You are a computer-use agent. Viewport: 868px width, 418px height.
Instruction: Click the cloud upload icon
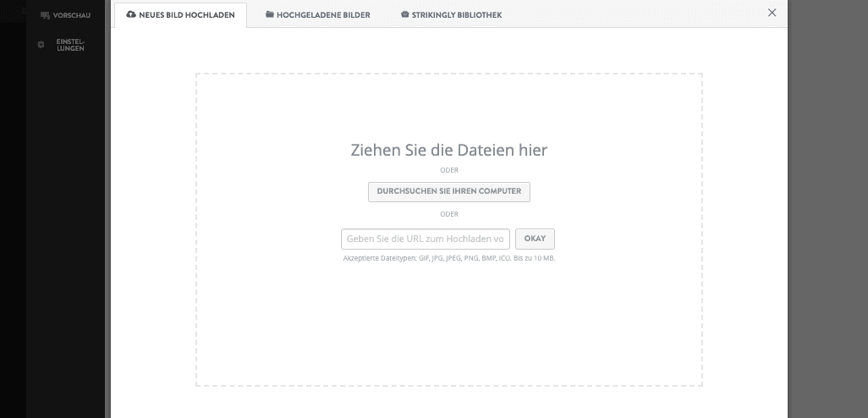[131, 14]
